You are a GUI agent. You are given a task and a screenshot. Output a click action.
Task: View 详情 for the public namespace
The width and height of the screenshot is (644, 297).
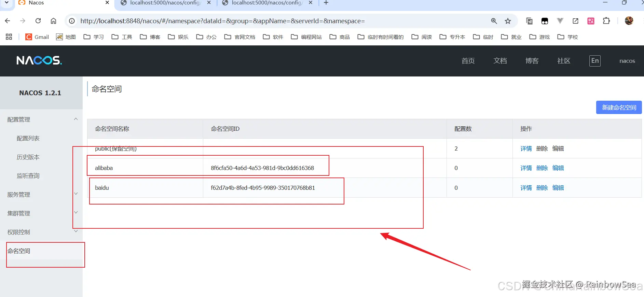[x=526, y=148]
